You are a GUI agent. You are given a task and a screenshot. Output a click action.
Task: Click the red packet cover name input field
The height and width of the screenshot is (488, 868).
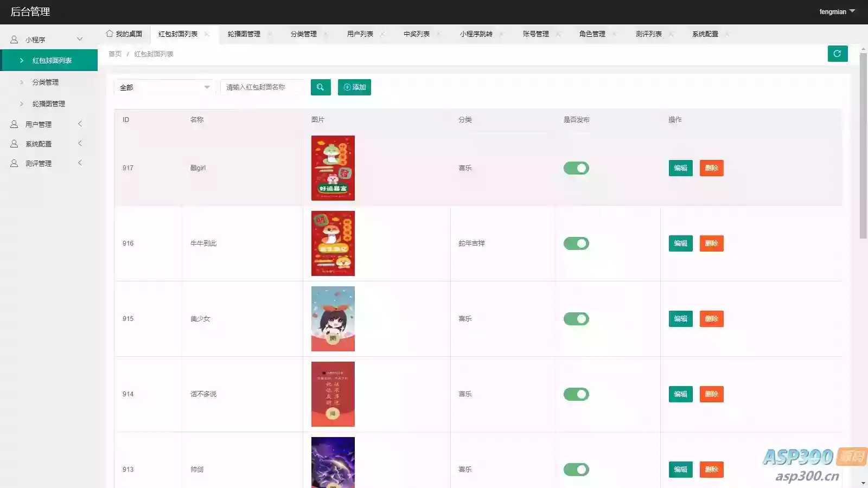[263, 87]
